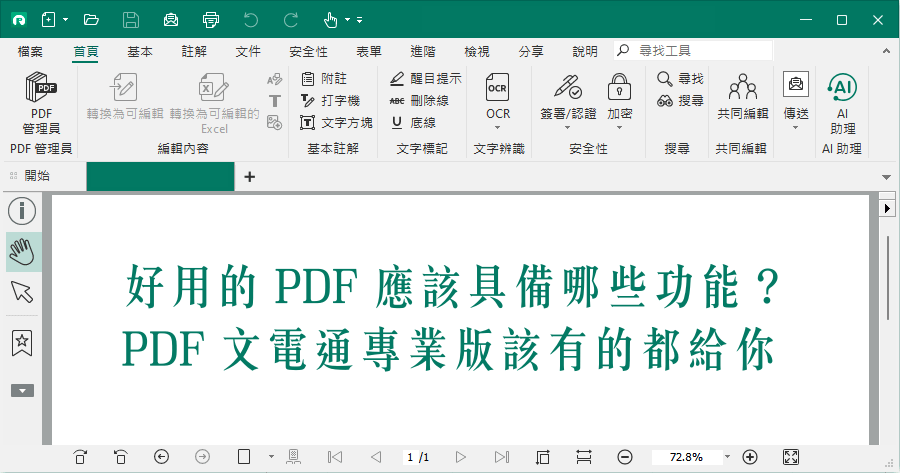900x473 pixels.
Task: Click the redo arrow
Action: [291, 20]
